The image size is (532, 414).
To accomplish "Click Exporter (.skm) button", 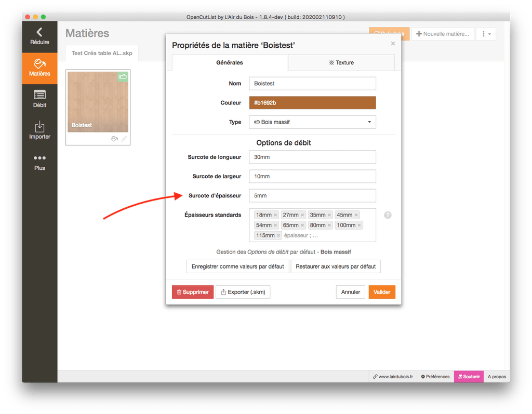I will click(243, 292).
